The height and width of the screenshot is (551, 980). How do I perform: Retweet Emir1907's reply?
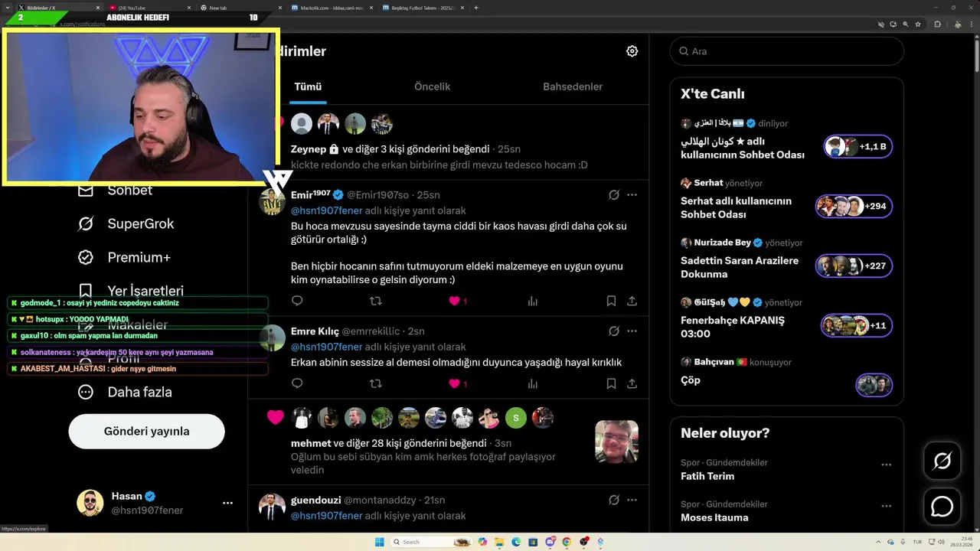coord(375,301)
